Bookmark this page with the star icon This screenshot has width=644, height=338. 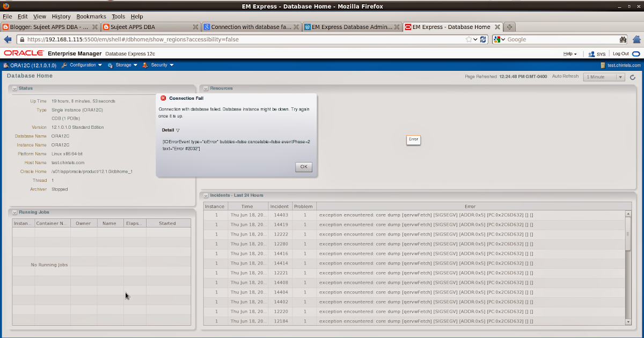pyautogui.click(x=469, y=39)
